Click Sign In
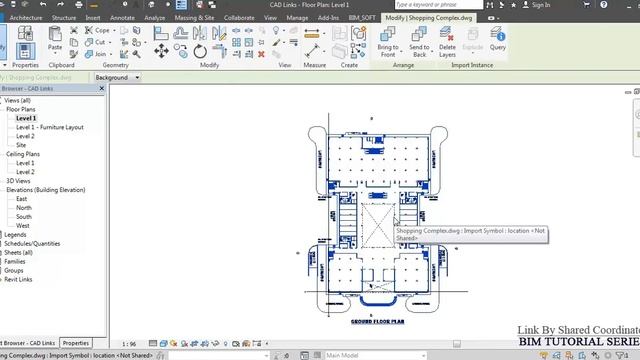640x360 pixels. pyautogui.click(x=541, y=5)
